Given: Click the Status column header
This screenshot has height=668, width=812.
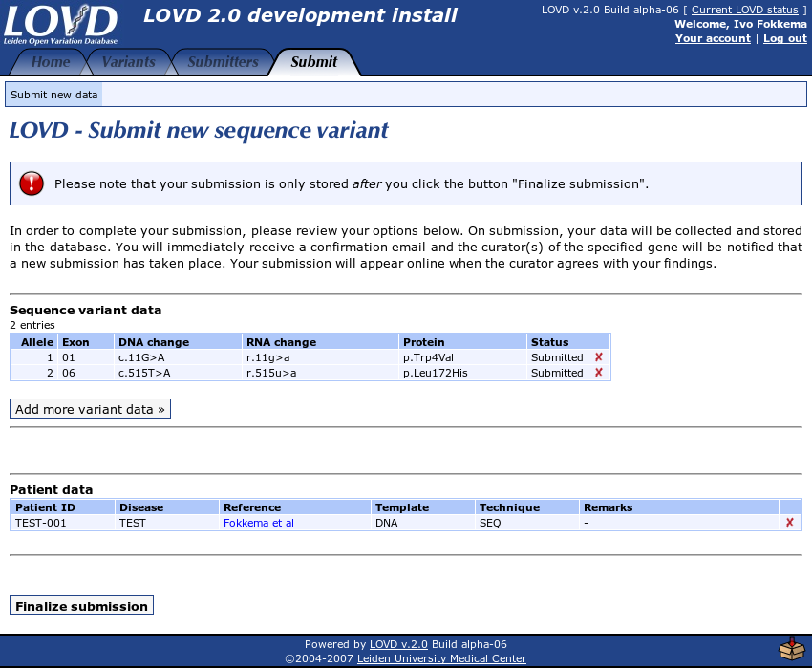Looking at the screenshot, I should tap(557, 342).
